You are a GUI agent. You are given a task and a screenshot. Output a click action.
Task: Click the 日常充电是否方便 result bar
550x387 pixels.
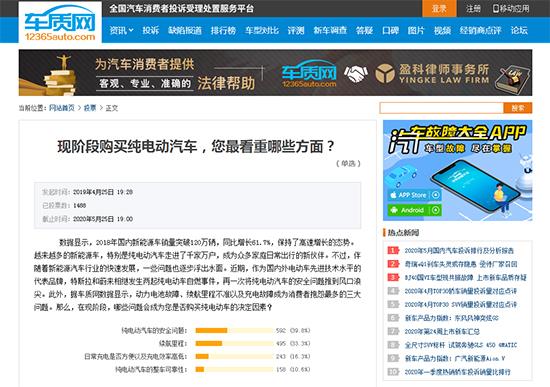point(234,356)
